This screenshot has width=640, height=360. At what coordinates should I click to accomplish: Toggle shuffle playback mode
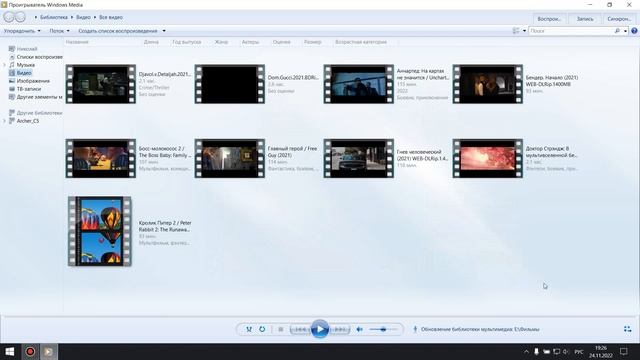point(249,329)
